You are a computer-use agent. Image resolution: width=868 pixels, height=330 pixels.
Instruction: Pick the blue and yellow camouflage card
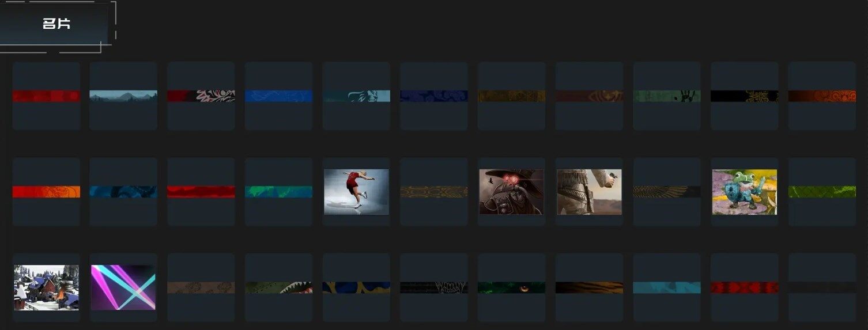356,287
